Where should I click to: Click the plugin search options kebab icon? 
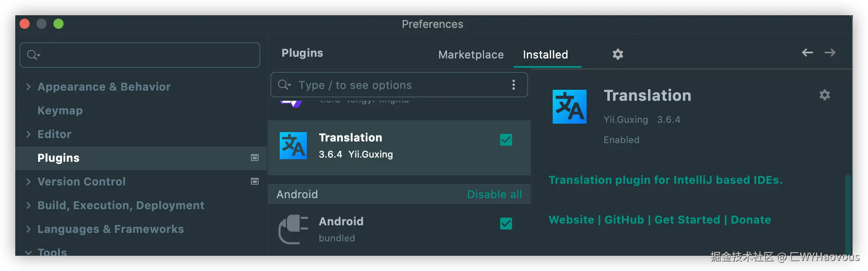pos(513,85)
